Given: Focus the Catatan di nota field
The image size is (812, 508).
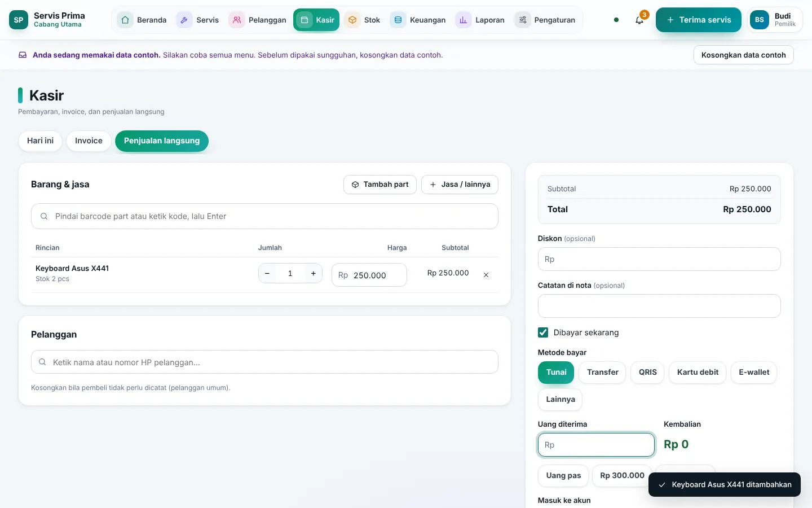Looking at the screenshot, I should click(x=659, y=306).
